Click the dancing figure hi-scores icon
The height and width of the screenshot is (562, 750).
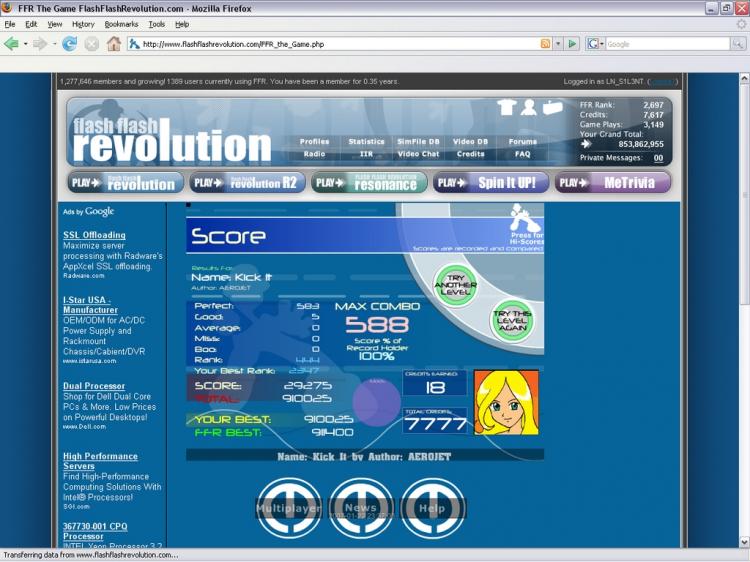(524, 217)
